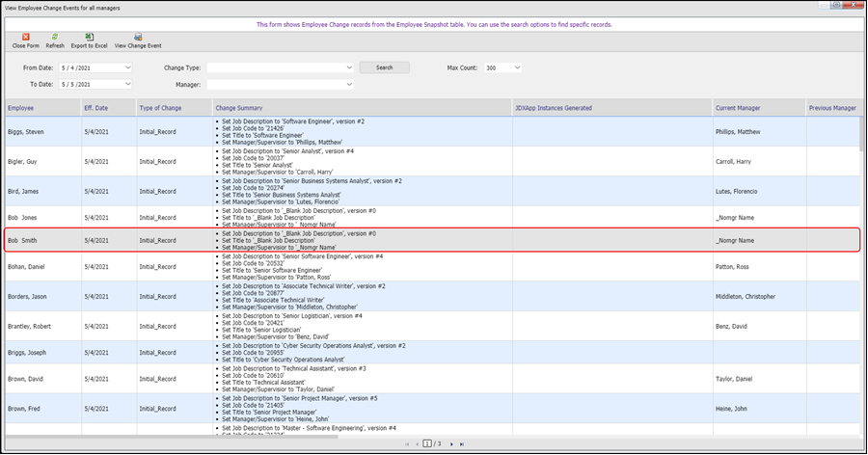Select the Bohan, Daniel record row

29,266
